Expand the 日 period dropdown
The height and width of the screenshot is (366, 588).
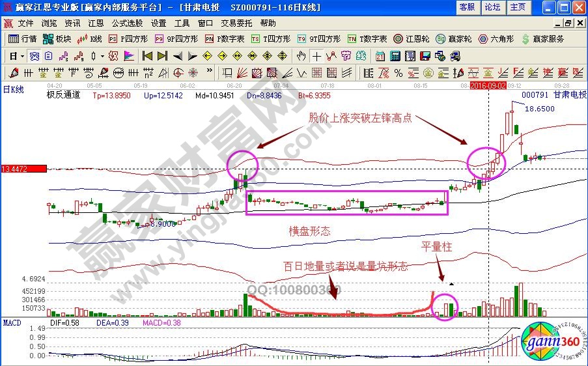coord(16,56)
